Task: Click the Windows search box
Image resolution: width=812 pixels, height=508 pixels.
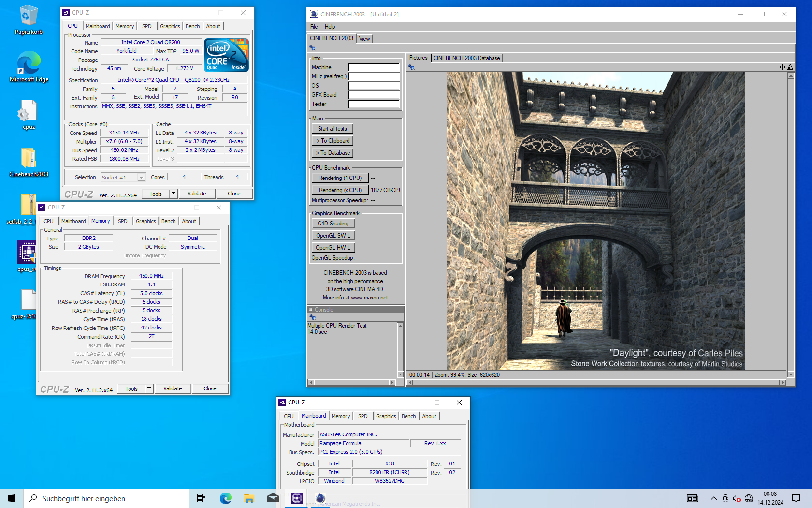Action: [x=106, y=498]
